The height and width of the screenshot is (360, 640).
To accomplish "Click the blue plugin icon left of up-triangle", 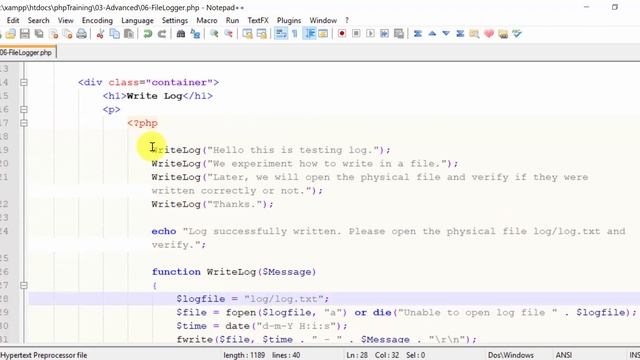I will tap(418, 34).
